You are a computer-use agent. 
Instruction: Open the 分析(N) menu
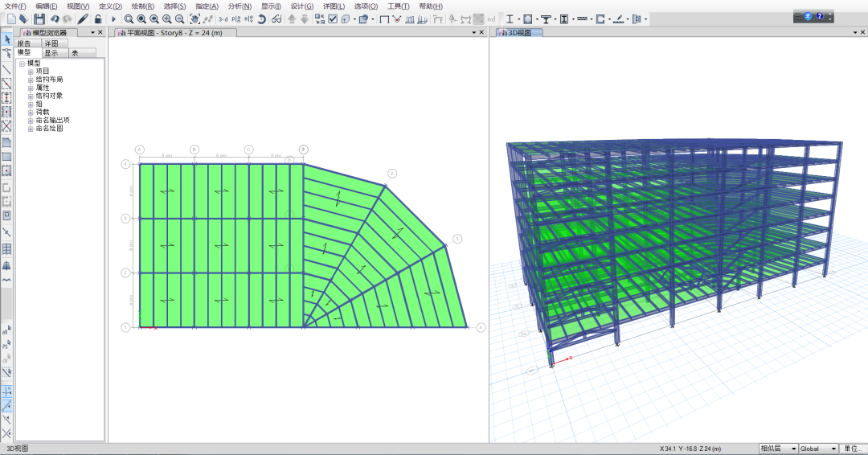tap(240, 6)
